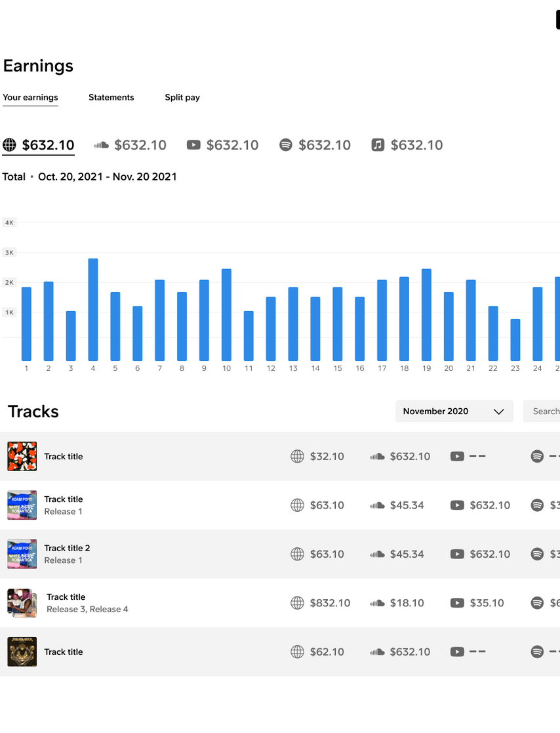Viewport: 560px width, 733px height.
Task: Click the $832.10 total earnings value
Action: pos(330,603)
